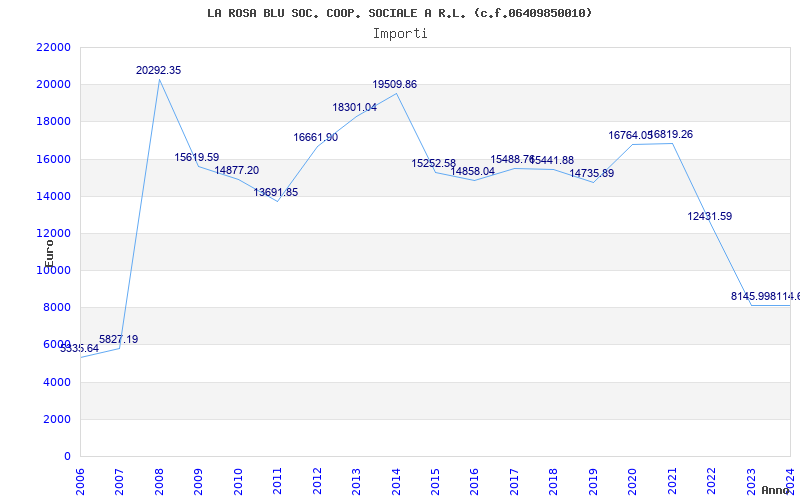This screenshot has height=500, width=800.
Task: Click x-axis year 2012
Action: coord(317,481)
